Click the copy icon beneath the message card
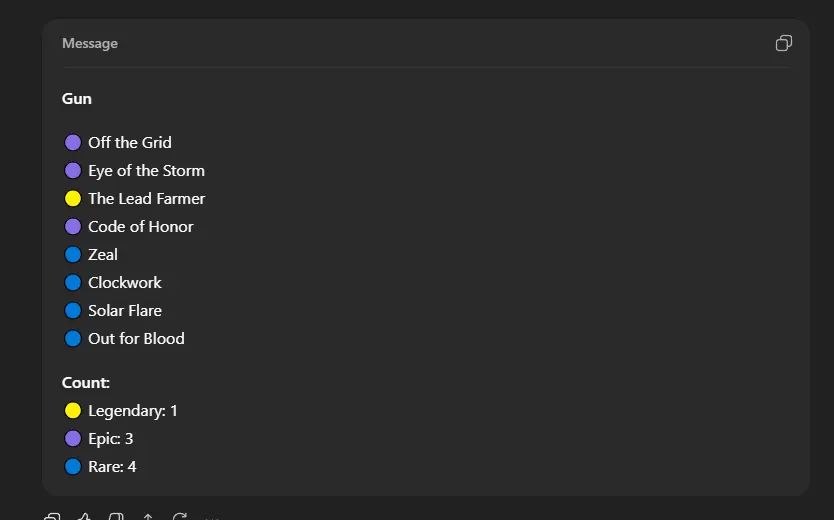 (53, 517)
